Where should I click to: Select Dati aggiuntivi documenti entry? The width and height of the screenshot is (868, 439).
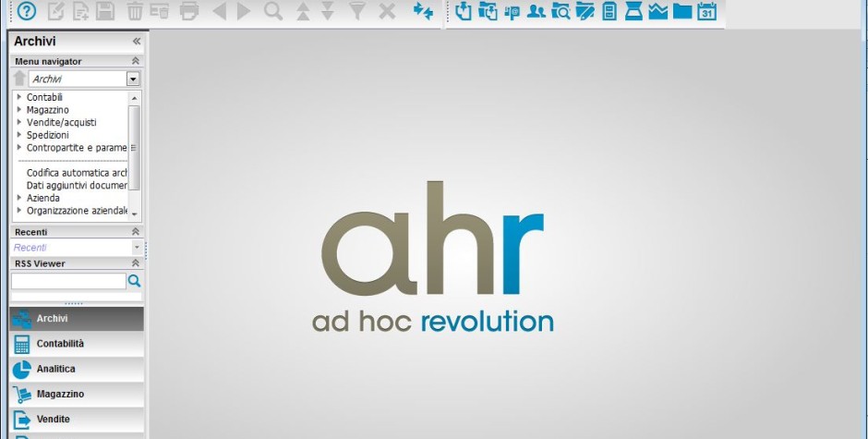click(x=77, y=185)
